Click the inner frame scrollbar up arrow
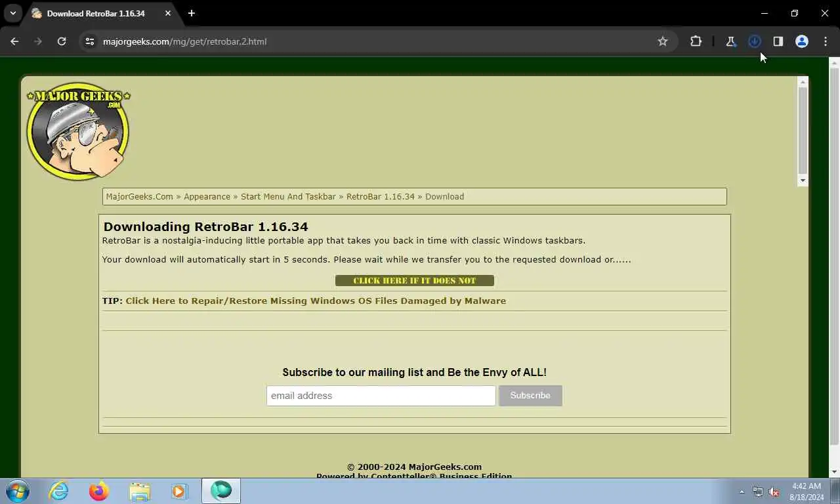The height and width of the screenshot is (504, 840). (x=803, y=82)
